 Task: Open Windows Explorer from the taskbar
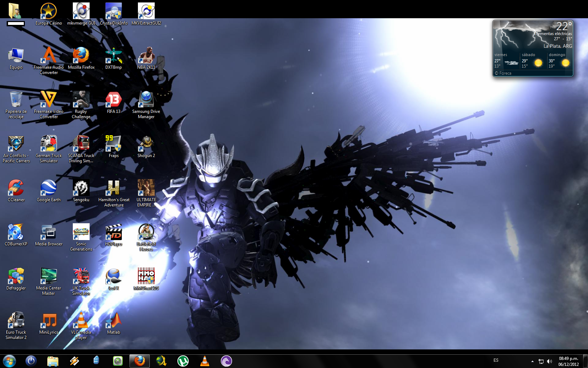(x=53, y=361)
